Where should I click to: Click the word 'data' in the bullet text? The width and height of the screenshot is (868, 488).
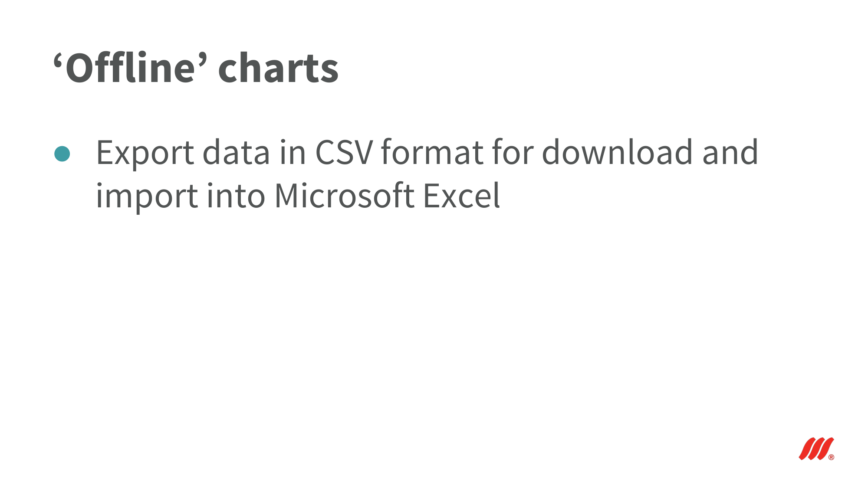tap(237, 153)
